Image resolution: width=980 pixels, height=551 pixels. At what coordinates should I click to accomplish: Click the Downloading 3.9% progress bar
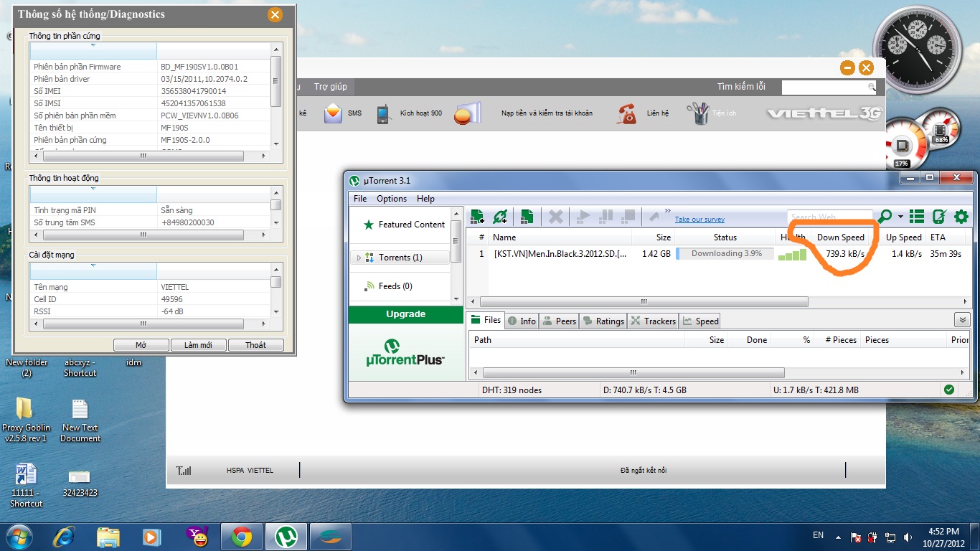725,253
